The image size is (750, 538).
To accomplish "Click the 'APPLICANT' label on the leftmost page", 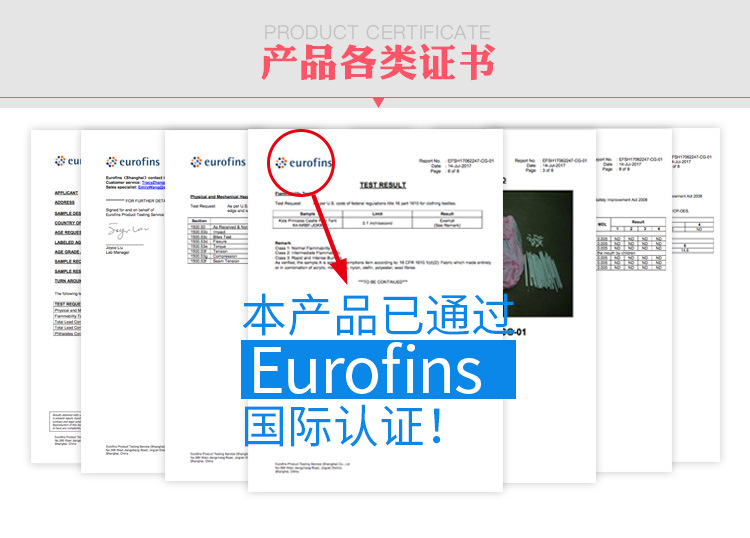I will pyautogui.click(x=66, y=193).
